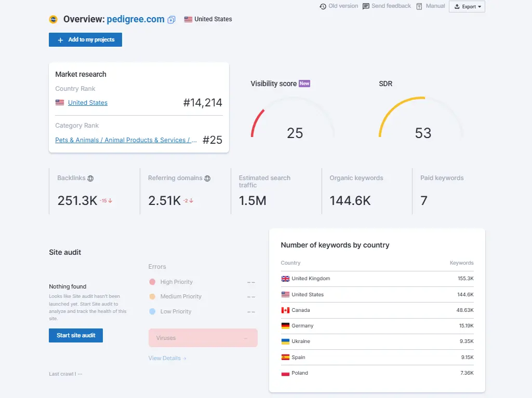The height and width of the screenshot is (398, 532).
Task: Click the Keywords column header
Action: coord(461,263)
